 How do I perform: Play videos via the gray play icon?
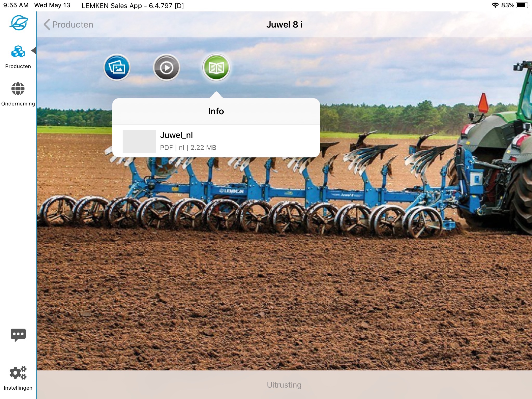click(166, 68)
